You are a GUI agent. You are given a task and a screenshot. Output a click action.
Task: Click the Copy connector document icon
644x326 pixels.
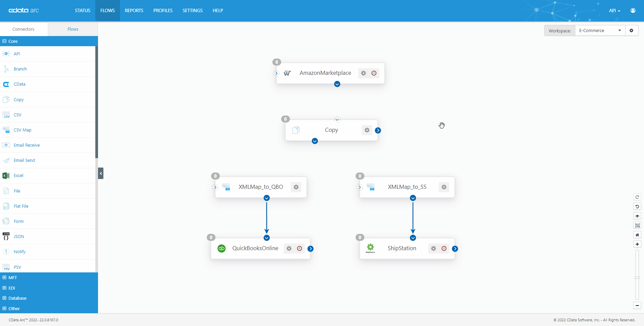coord(296,130)
